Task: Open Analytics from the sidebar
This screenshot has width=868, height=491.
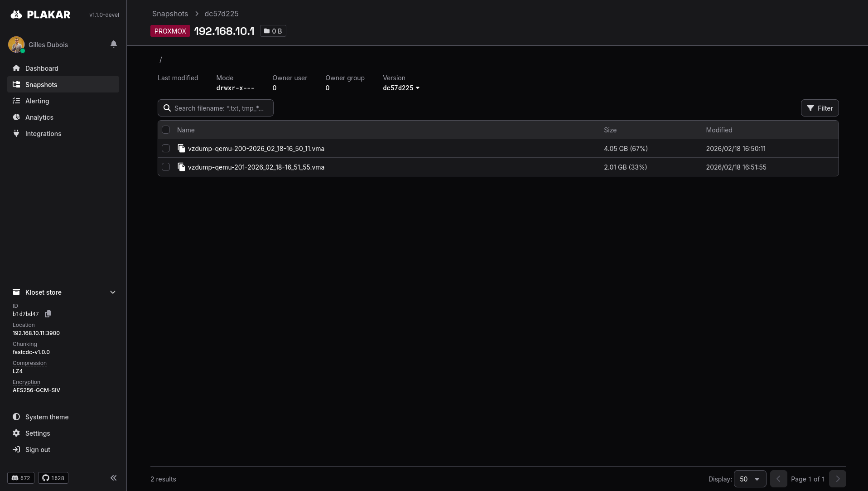Action: click(x=39, y=117)
